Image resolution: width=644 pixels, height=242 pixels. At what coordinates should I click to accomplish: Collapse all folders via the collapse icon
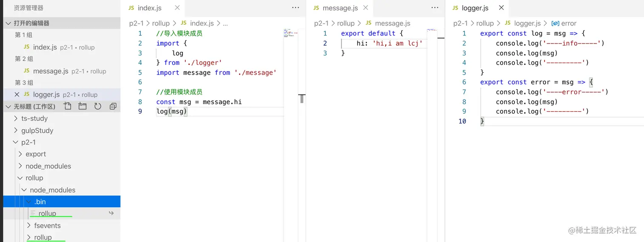point(113,106)
